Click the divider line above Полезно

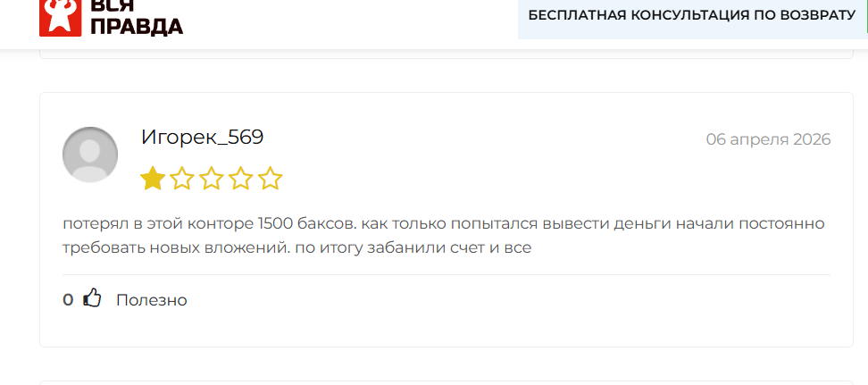tap(447, 274)
